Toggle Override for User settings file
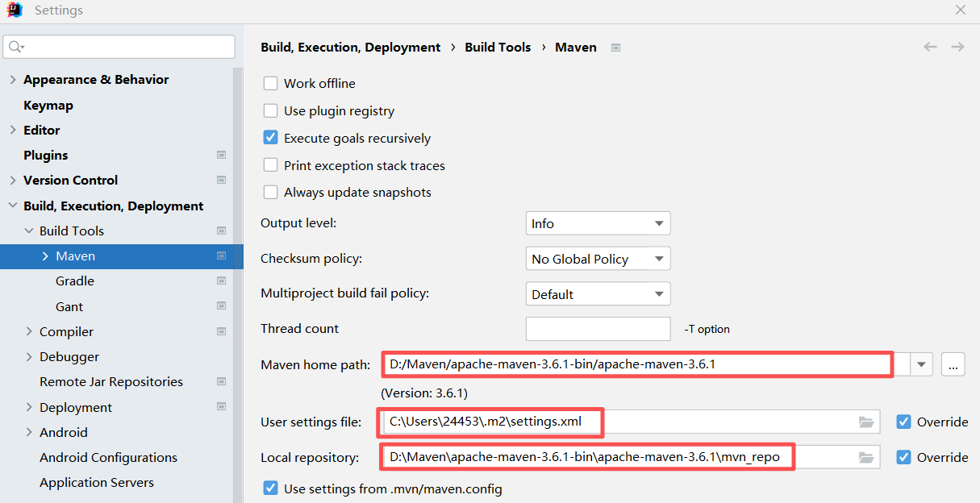980x503 pixels. point(904,422)
